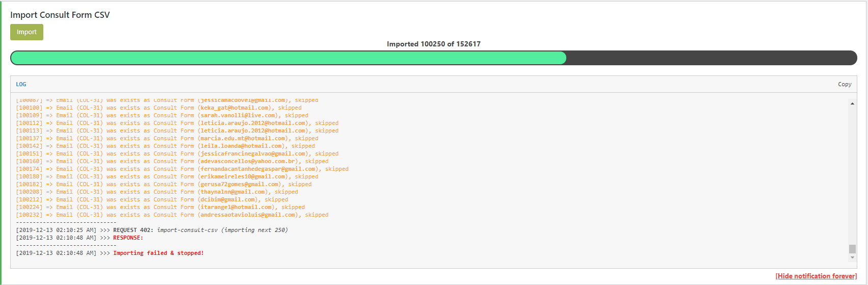This screenshot has width=868, height=285.
Task: Click the dark unfilled part of the progress bar
Action: pos(711,58)
